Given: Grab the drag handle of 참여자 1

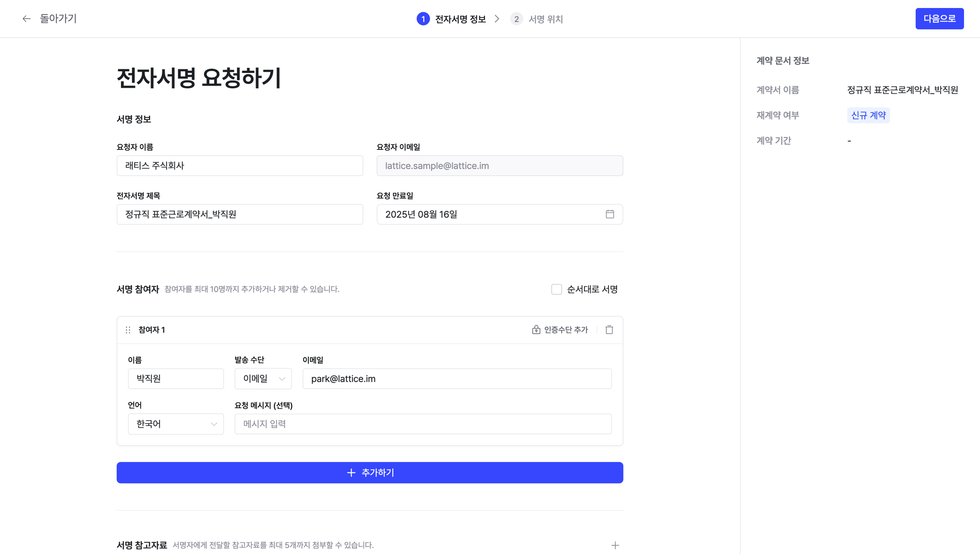Looking at the screenshot, I should click(x=128, y=330).
